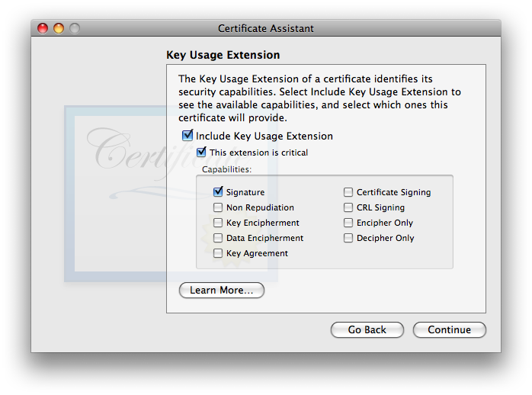Toggle This extension is critical checkbox
The height and width of the screenshot is (395, 532).
(x=202, y=153)
